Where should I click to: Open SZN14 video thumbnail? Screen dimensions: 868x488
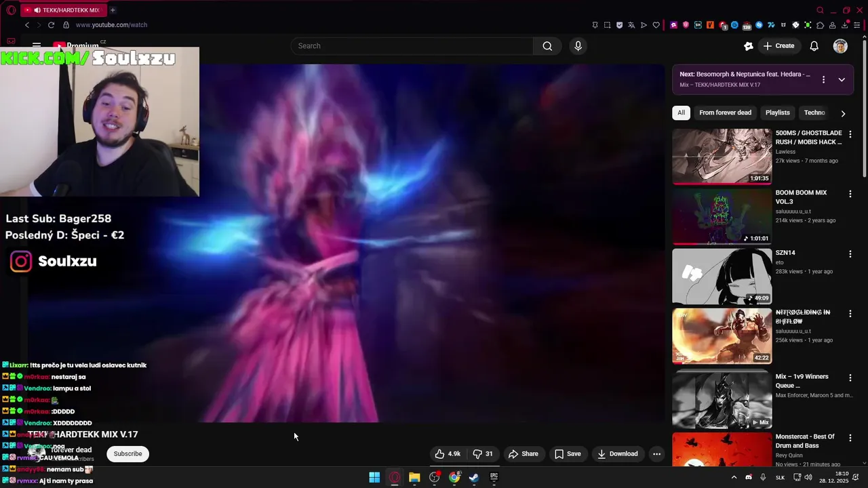tap(722, 276)
